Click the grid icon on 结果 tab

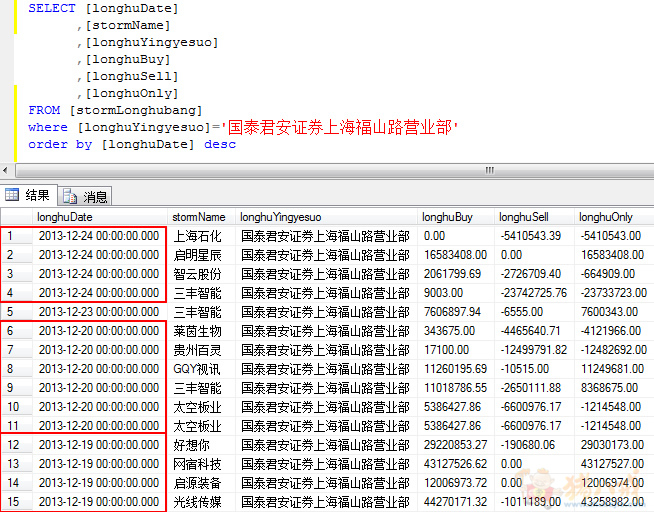(12, 195)
